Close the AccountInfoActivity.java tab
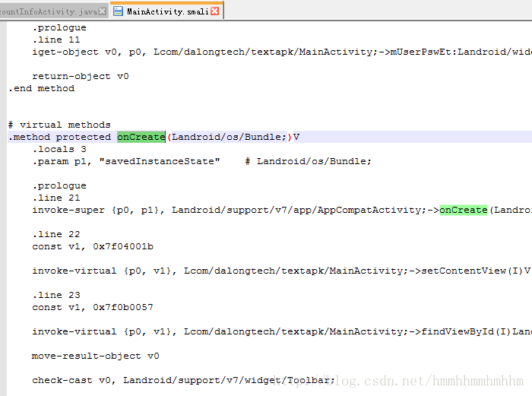Viewport: 532px width, 396px height. (102, 11)
